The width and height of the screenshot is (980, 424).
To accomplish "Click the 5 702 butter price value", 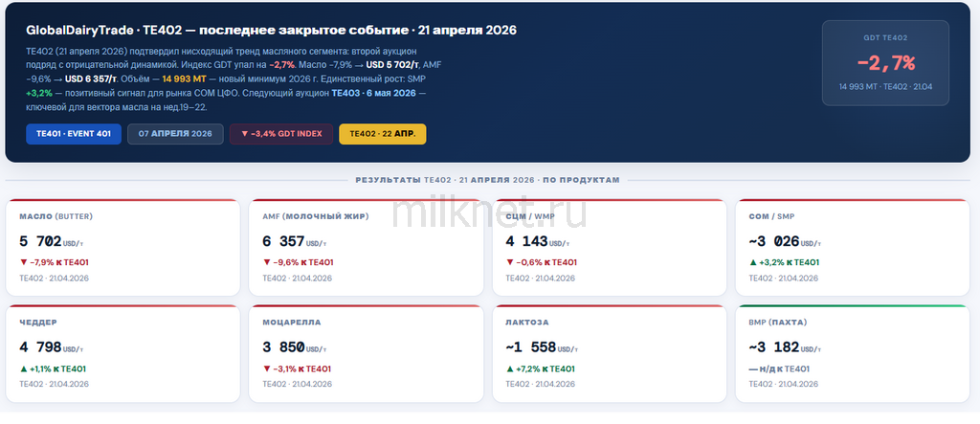I will click(40, 242).
